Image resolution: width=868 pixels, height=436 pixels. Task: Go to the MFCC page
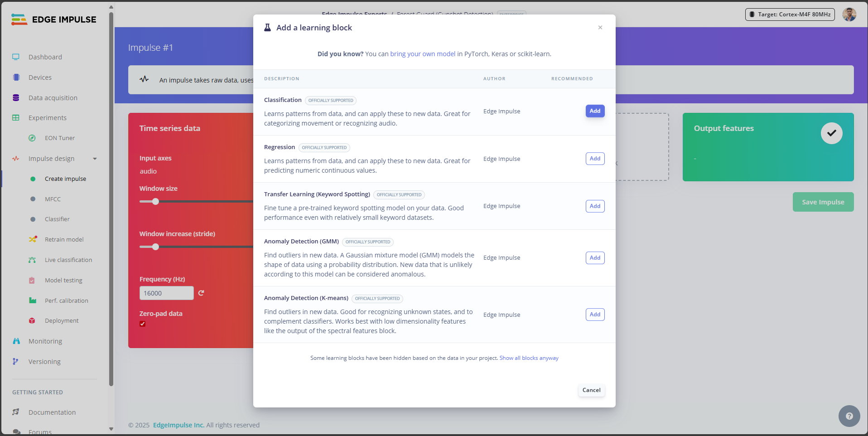[53, 199]
